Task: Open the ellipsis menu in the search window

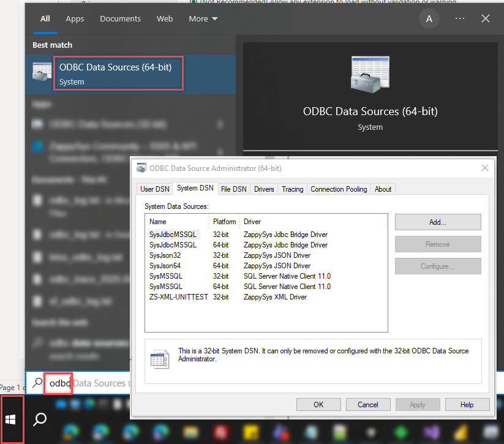Action: pos(460,18)
